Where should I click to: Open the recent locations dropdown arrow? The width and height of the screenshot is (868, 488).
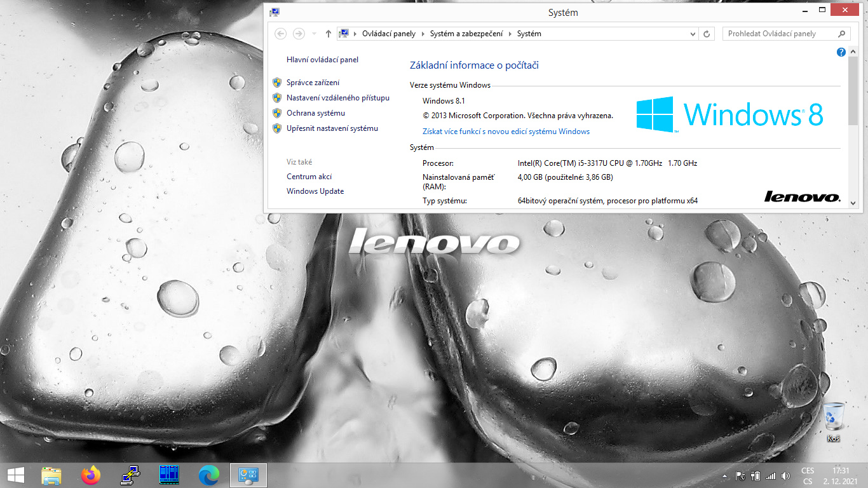[x=314, y=34]
